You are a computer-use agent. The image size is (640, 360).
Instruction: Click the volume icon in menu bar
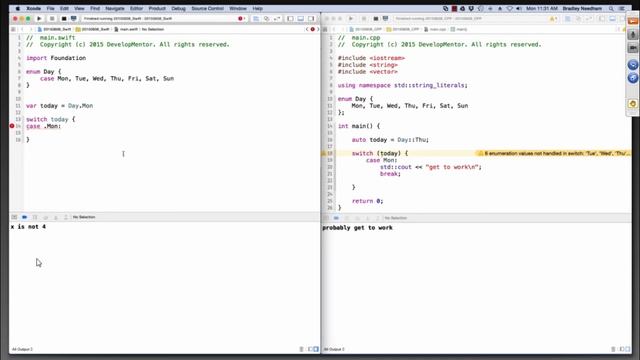pyautogui.click(x=519, y=9)
